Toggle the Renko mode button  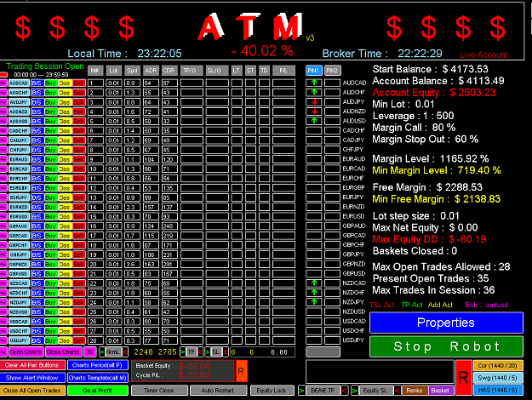[x=415, y=391]
